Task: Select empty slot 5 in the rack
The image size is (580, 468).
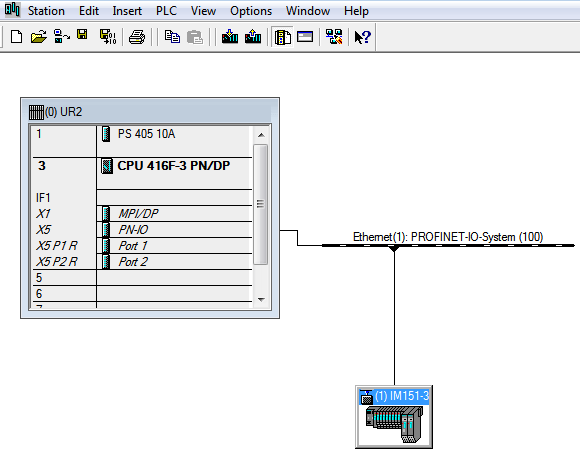Action: point(142,277)
